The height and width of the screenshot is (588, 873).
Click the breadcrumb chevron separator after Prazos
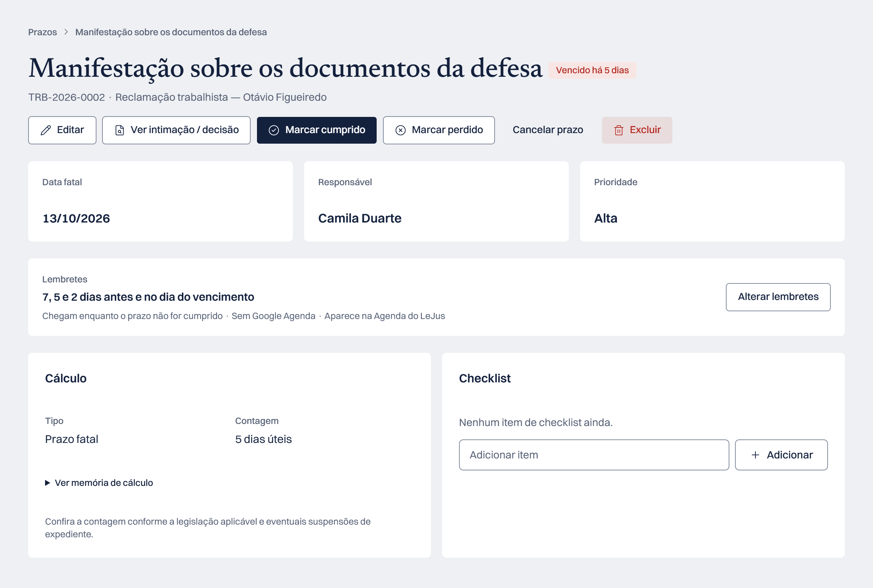66,32
